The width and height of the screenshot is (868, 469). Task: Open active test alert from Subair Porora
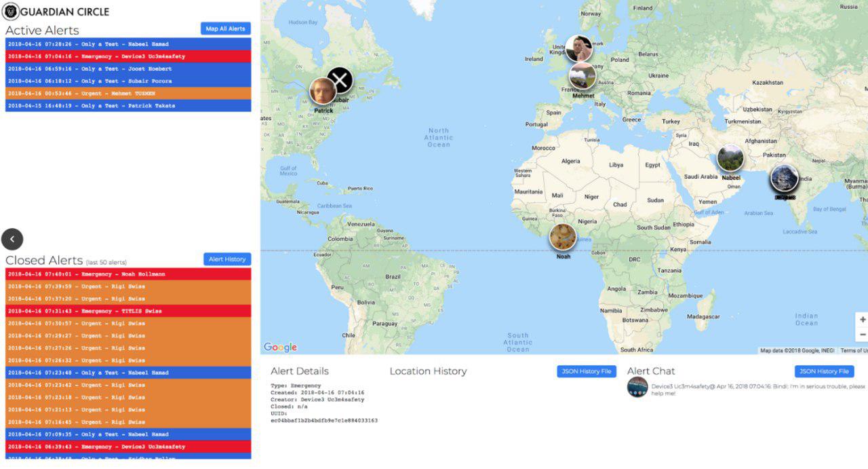pyautogui.click(x=128, y=81)
